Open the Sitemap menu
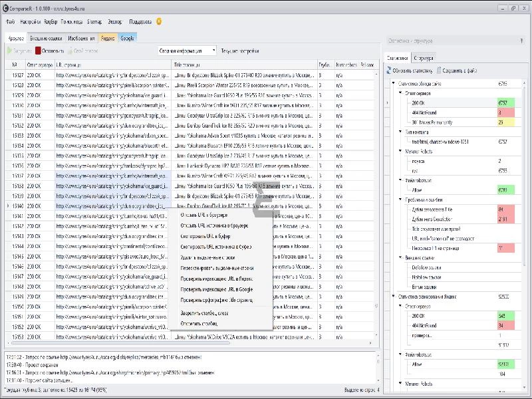 coord(94,21)
